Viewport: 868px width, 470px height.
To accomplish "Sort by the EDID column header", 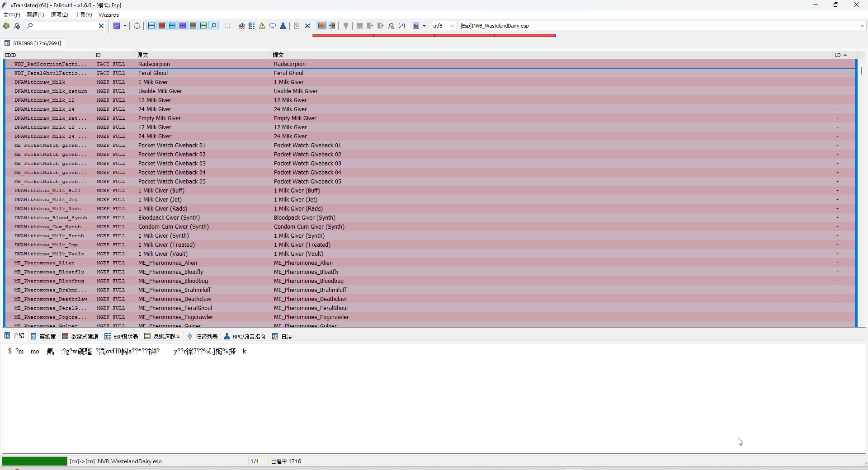I will tap(48, 55).
